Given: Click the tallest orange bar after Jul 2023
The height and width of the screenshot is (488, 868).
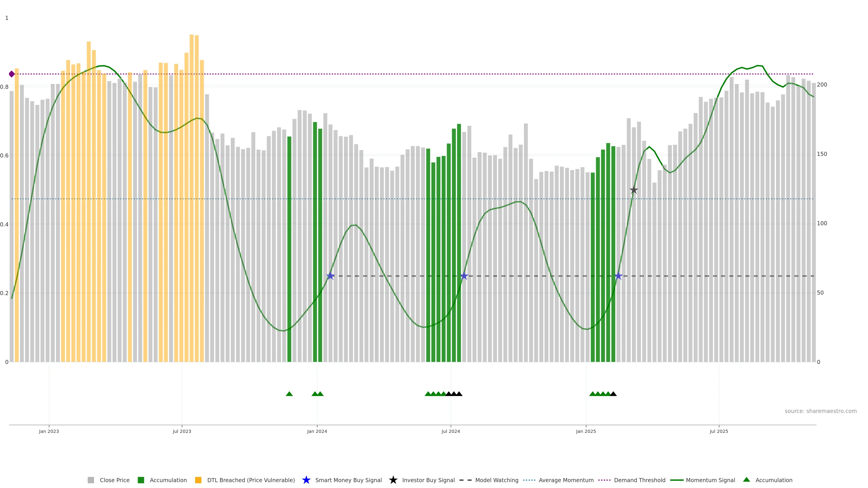Looking at the screenshot, I should (191, 168).
